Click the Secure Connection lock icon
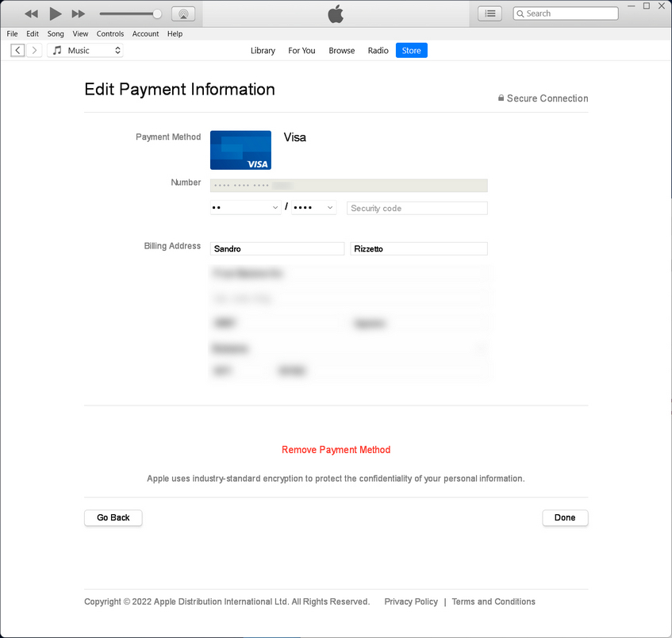Viewport: 672px width, 638px height. point(501,98)
